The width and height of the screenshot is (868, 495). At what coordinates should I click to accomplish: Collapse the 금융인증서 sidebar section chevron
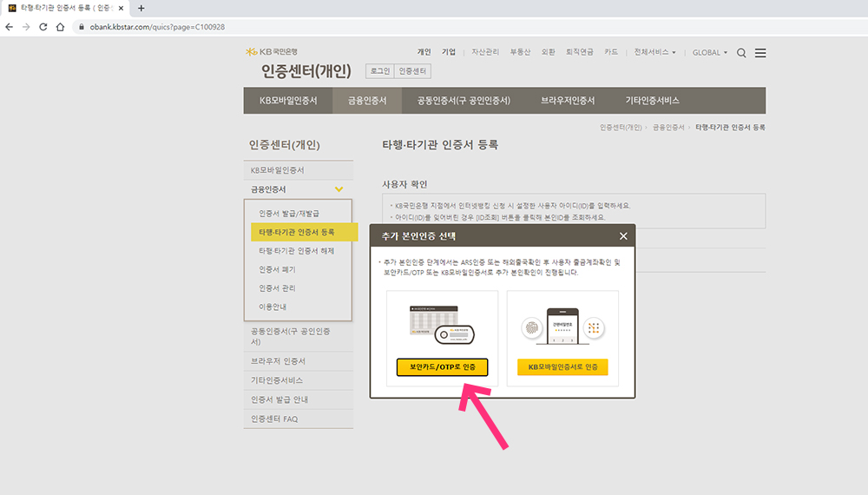coord(339,189)
